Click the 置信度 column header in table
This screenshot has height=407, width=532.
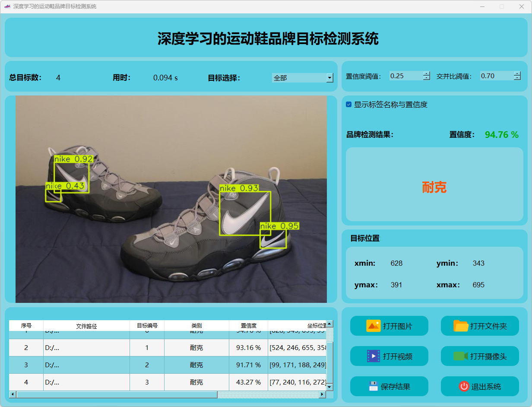(249, 326)
